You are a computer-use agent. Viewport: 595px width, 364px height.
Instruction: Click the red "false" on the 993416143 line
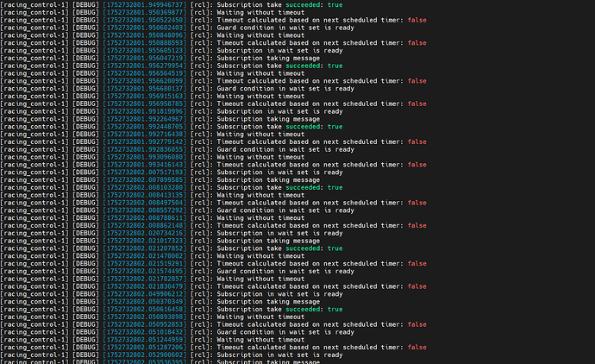tap(416, 165)
